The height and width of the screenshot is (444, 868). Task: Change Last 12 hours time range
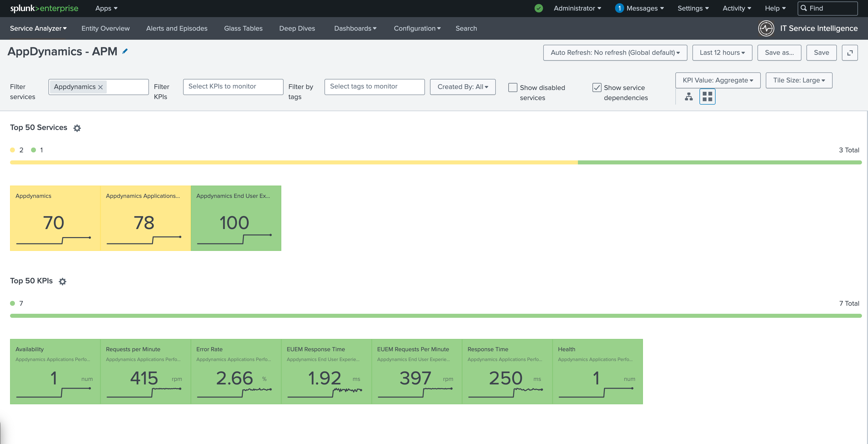click(x=722, y=53)
